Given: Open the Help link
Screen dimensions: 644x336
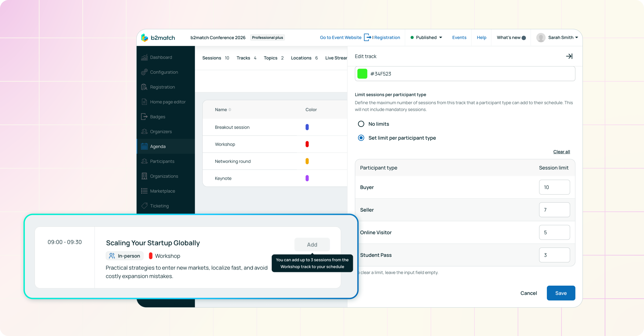Looking at the screenshot, I should (x=481, y=38).
